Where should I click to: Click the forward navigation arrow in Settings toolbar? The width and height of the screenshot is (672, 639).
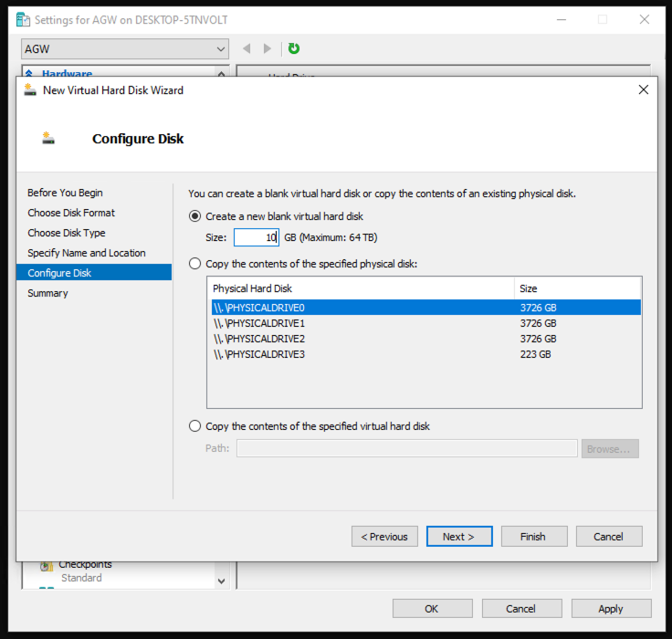(268, 48)
